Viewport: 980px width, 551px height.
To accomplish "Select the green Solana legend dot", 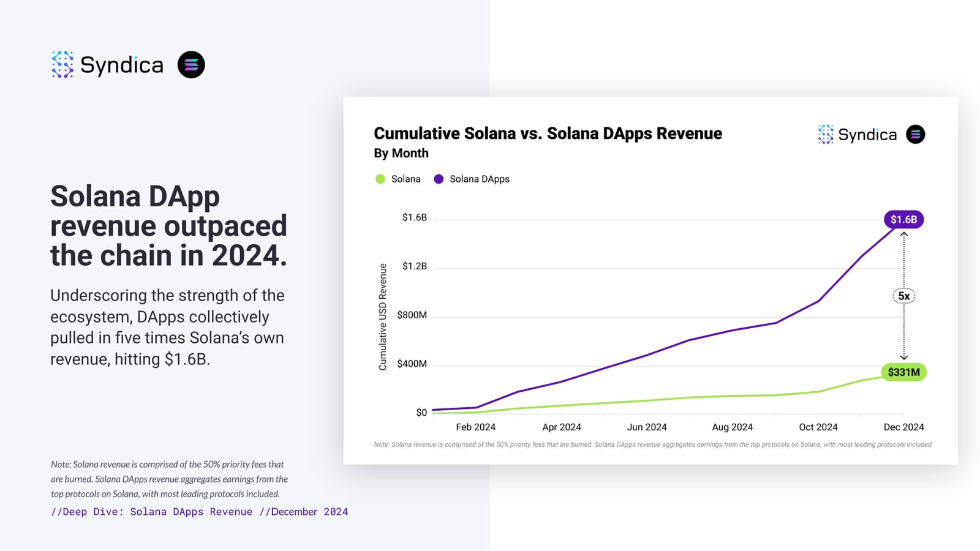I will tap(380, 179).
